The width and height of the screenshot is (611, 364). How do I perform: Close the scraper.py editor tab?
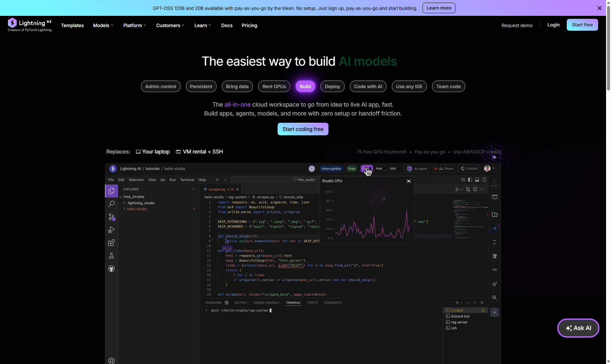237,189
